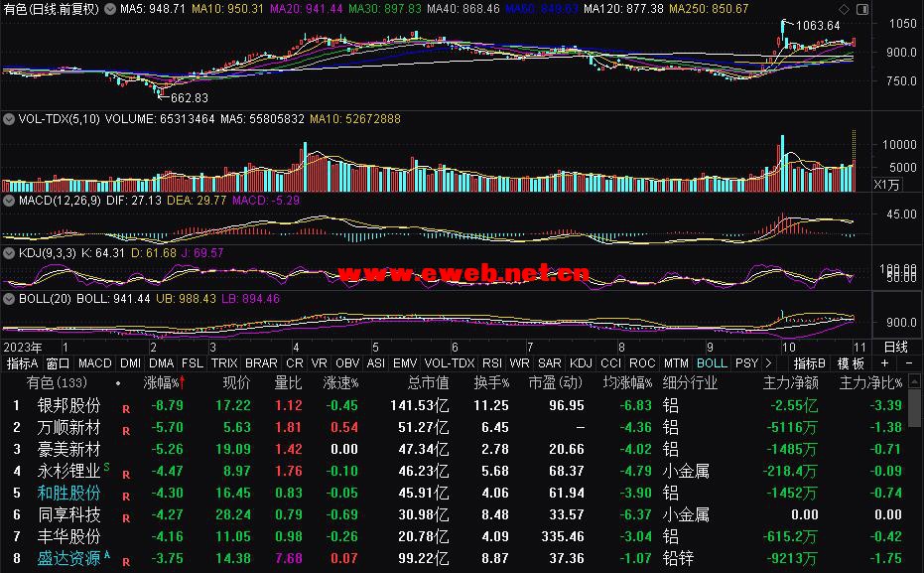
Task: Select the PSY indicator tab
Action: pyautogui.click(x=746, y=363)
